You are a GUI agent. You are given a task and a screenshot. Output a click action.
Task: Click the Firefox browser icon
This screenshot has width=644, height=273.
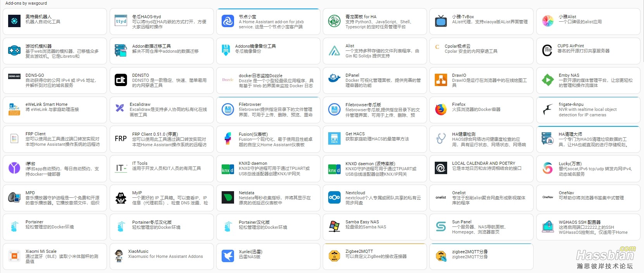(441, 109)
